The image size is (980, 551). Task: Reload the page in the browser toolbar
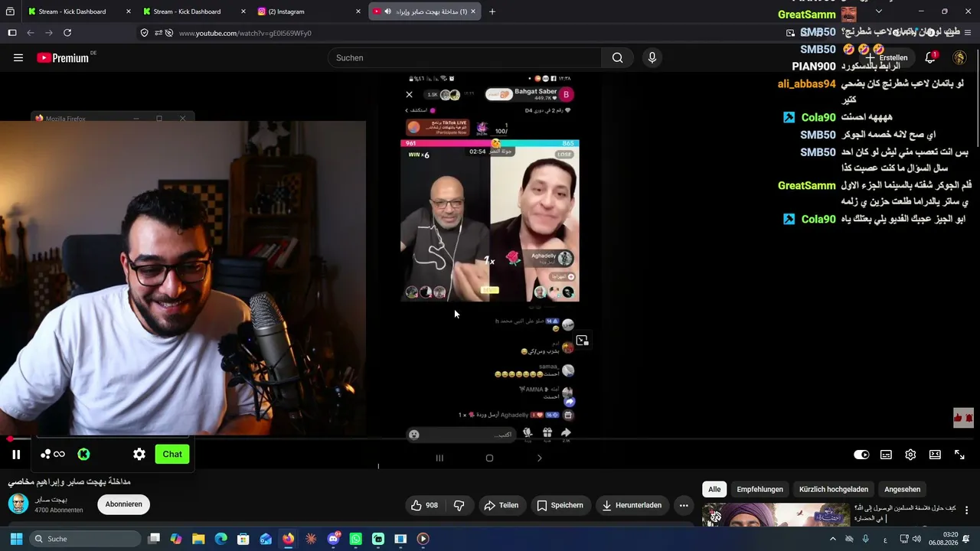(x=67, y=33)
